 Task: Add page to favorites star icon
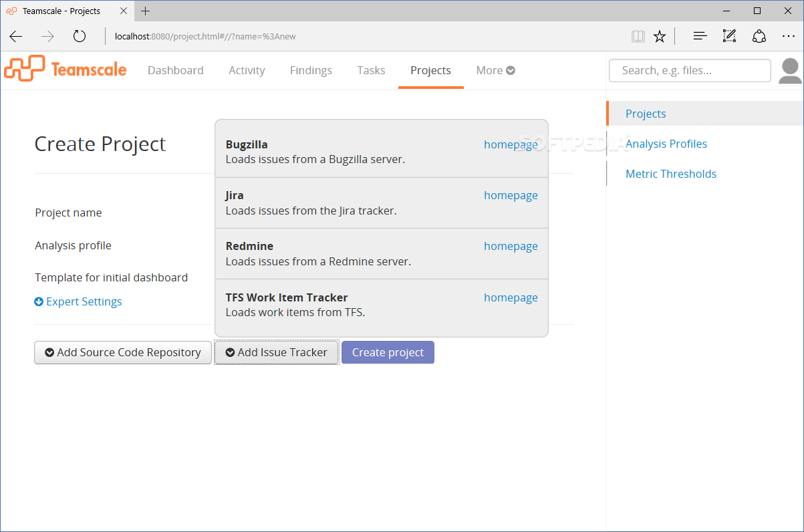click(x=660, y=36)
